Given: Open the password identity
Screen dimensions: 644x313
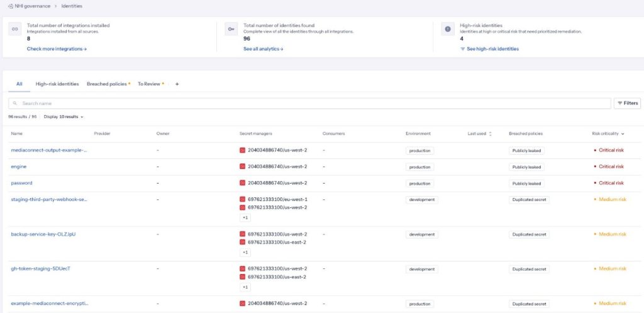Looking at the screenshot, I should pos(22,183).
